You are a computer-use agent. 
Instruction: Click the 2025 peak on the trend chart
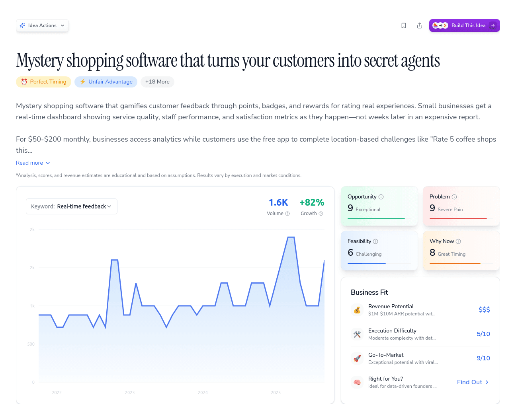click(291, 237)
